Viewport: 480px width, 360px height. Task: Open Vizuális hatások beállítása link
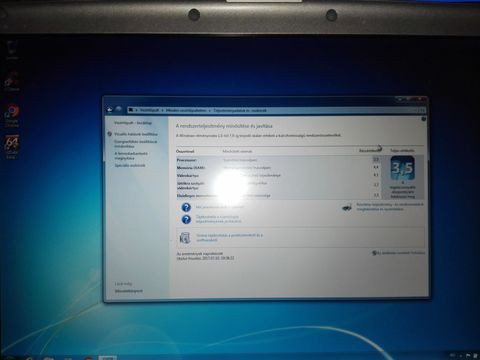tap(136, 134)
